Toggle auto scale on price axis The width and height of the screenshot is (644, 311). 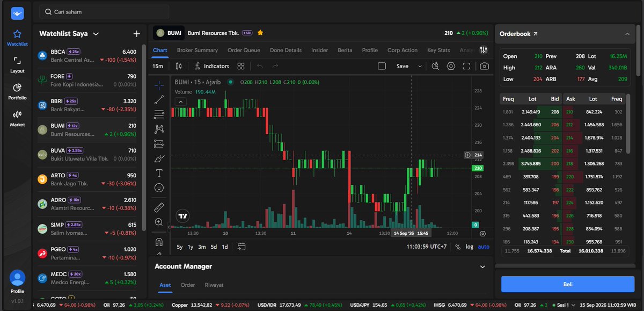484,247
